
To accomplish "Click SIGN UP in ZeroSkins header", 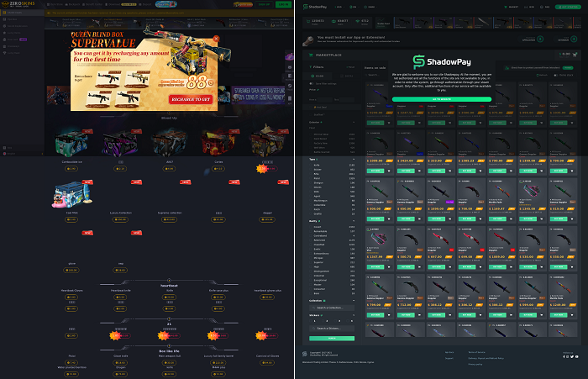I will pos(264,4).
